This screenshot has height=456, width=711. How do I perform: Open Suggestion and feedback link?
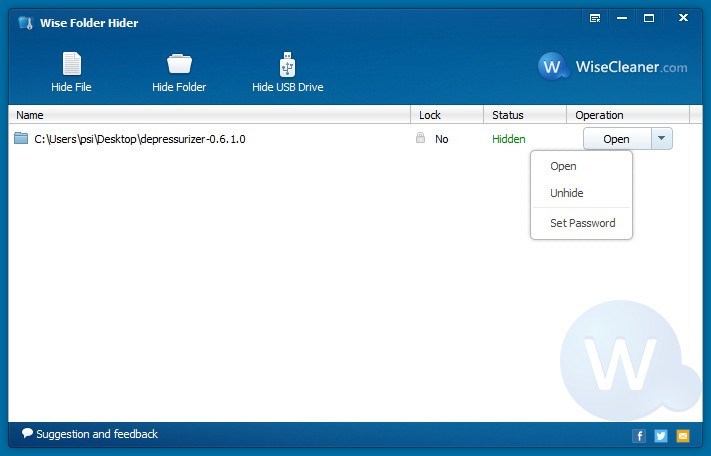tap(97, 434)
